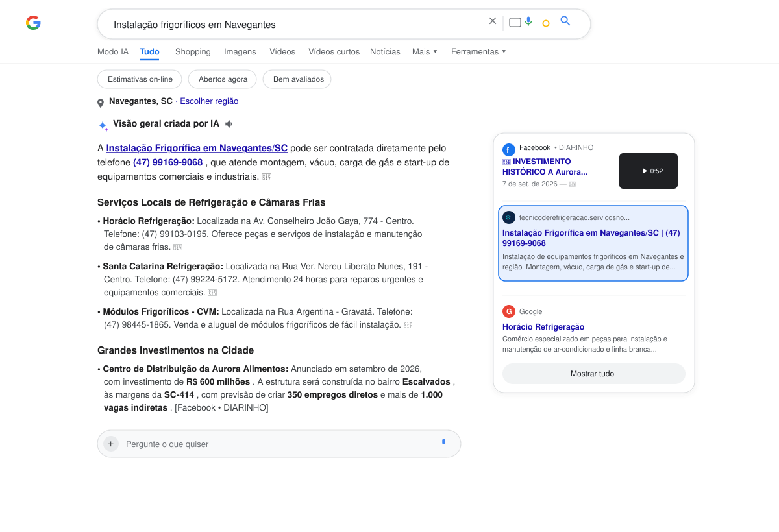Click the Visão geral criada por IA heading
Viewport: 779px width, 532px height.
coord(166,123)
